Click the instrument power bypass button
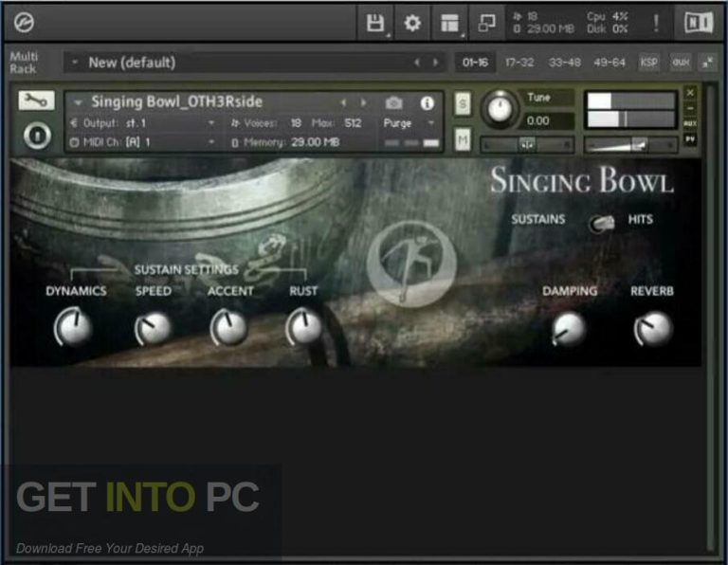The width and height of the screenshot is (728, 565). (x=37, y=136)
